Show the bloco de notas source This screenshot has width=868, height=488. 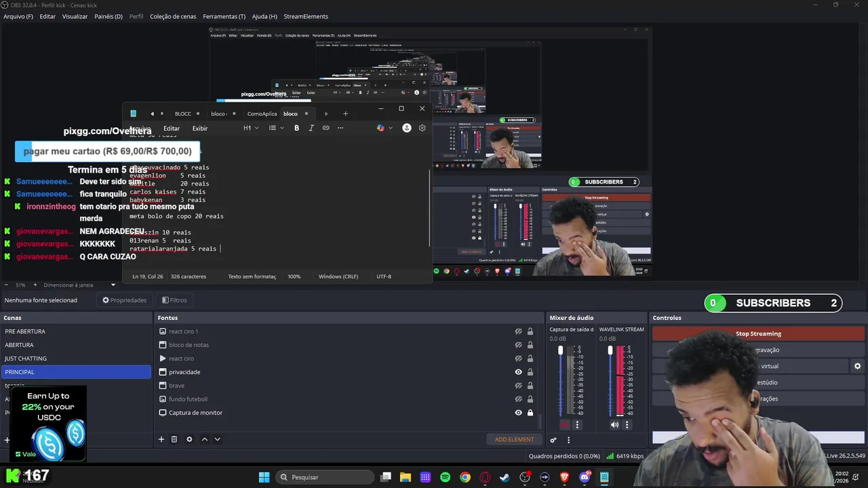point(518,345)
